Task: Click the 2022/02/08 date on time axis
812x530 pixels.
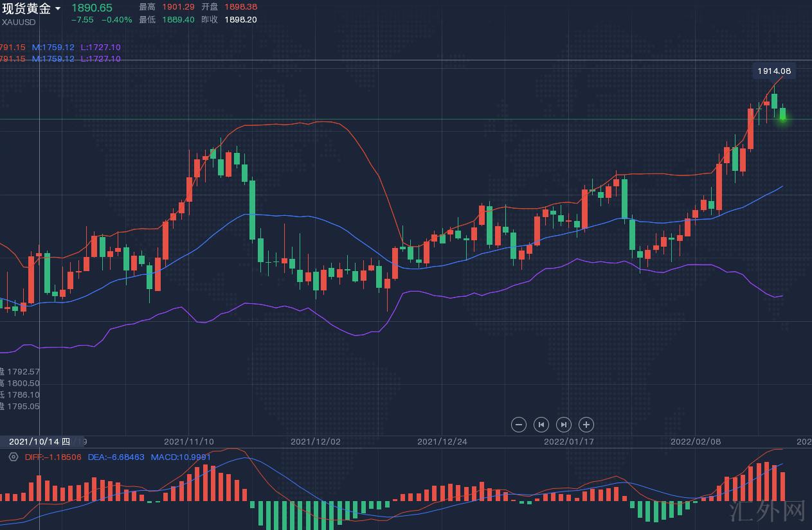Action: (695, 441)
